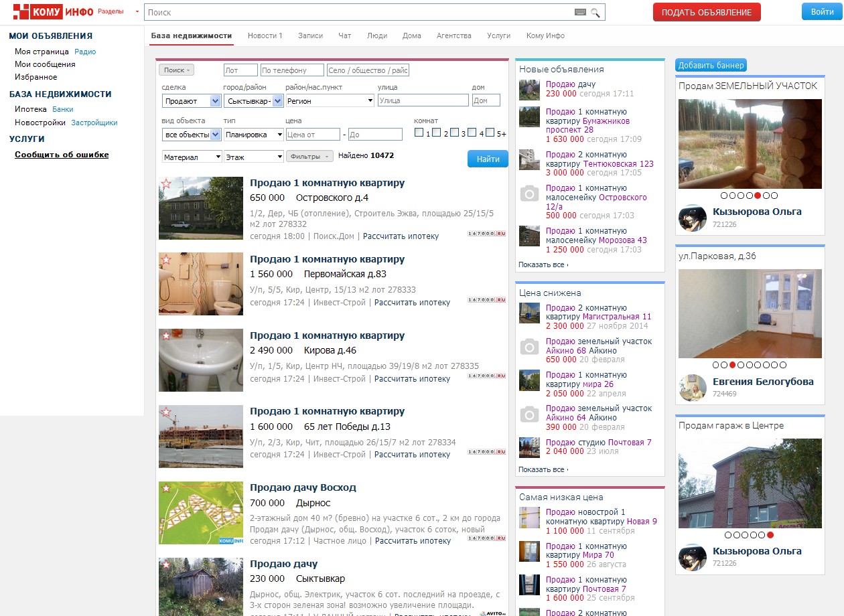Click 167000.ru badge on Островского д.4 listing

[x=486, y=233]
